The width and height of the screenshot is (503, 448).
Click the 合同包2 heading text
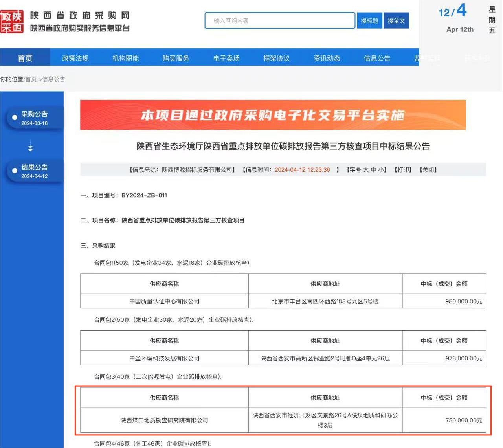tap(173, 319)
